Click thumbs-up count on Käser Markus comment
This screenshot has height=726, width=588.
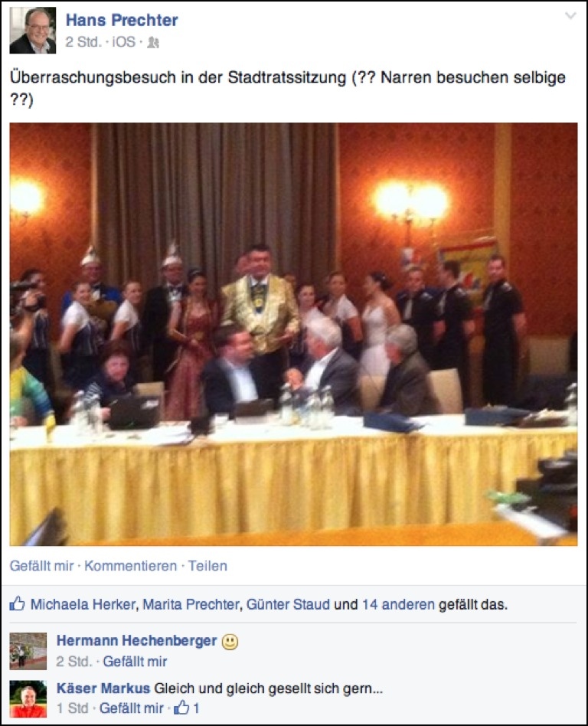click(186, 708)
